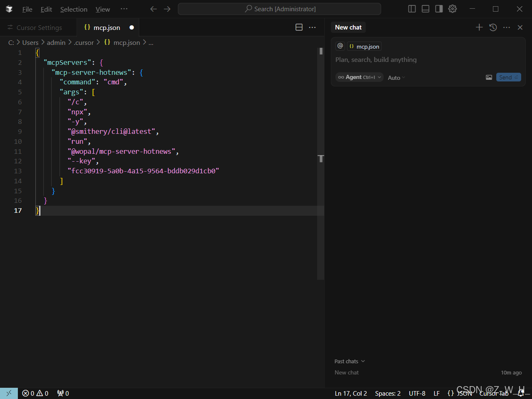Click the remote window status icon
This screenshot has width=532, height=399.
click(x=9, y=393)
